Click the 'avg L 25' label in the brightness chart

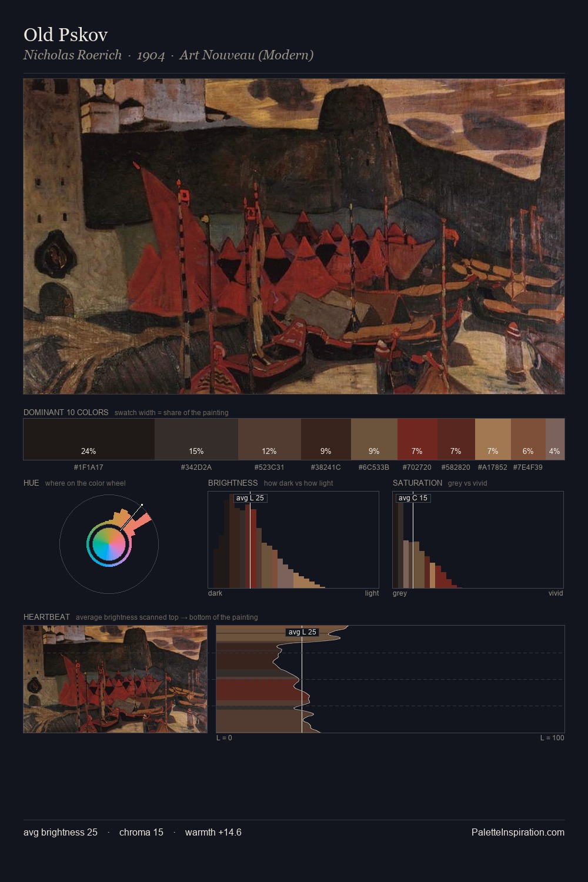(250, 498)
